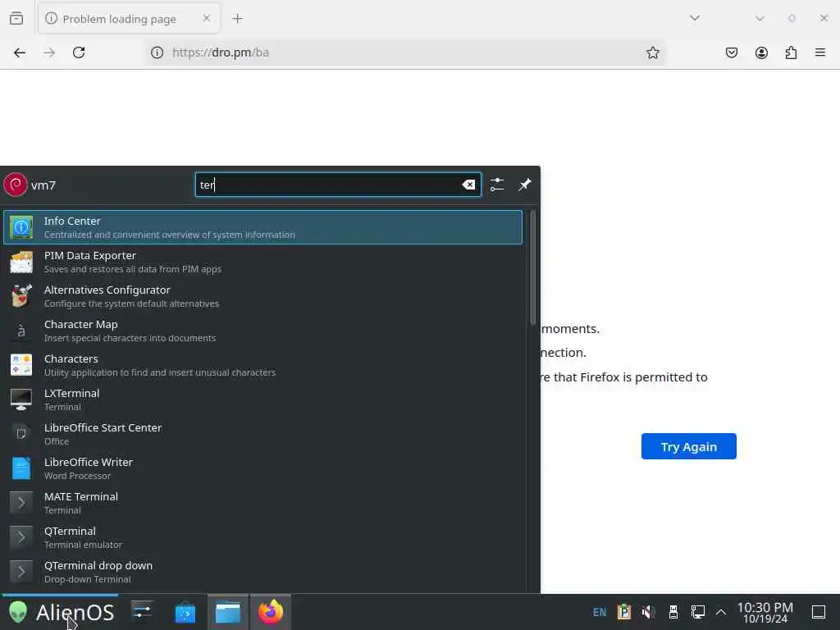Launch PIM Data Exporter
840x630 pixels.
262,262
